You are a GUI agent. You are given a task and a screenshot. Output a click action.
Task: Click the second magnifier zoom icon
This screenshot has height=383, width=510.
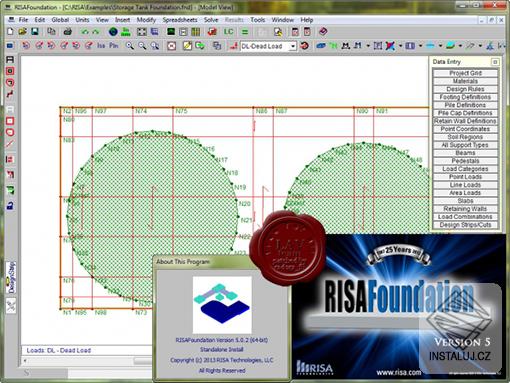(142, 46)
